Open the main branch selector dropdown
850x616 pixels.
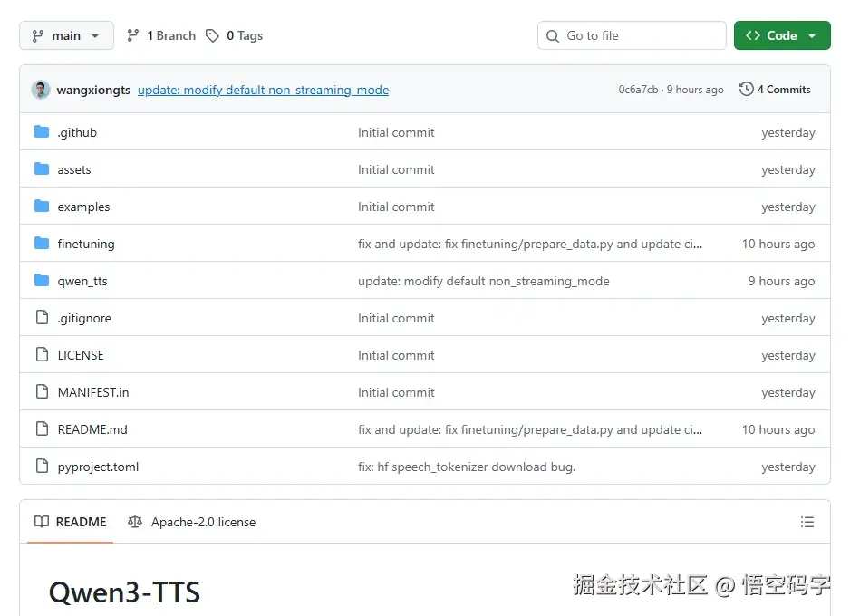click(x=66, y=35)
